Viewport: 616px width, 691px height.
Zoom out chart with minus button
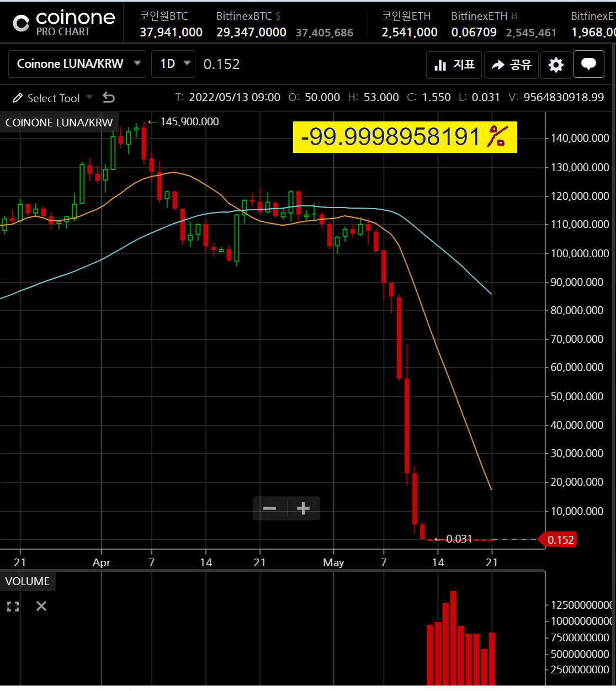(270, 508)
